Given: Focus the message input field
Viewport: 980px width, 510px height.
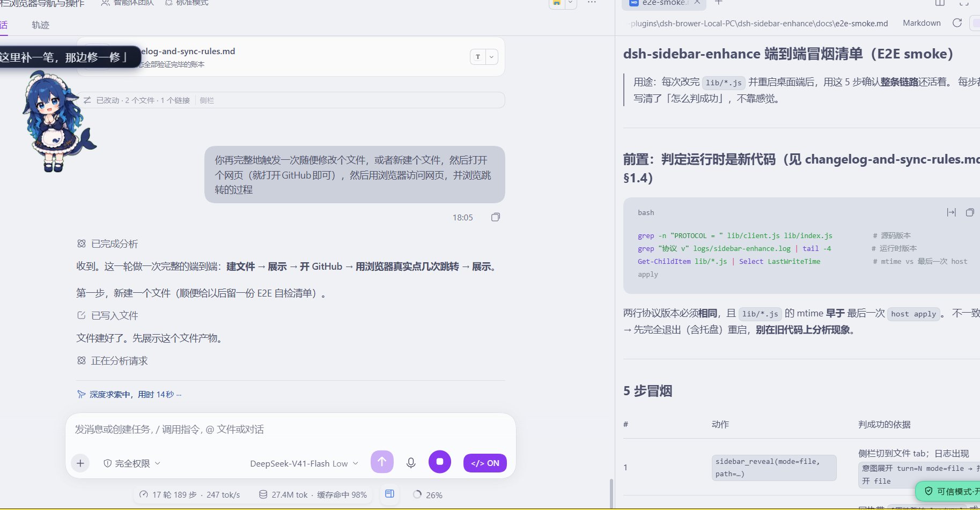Looking at the screenshot, I should click(x=290, y=430).
